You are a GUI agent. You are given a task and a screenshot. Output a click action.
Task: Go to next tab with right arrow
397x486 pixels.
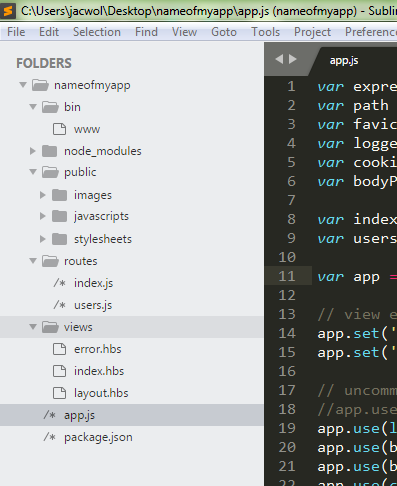293,59
